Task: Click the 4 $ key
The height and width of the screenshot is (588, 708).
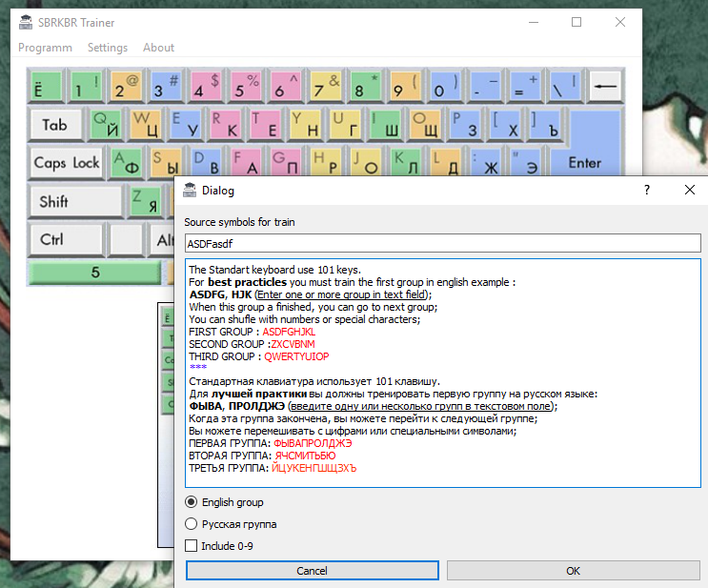Action: tap(206, 86)
